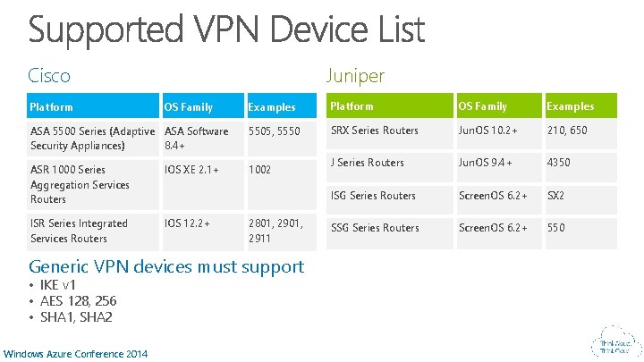Select the J Series Routers cell
The image size is (644, 362).
tap(368, 163)
